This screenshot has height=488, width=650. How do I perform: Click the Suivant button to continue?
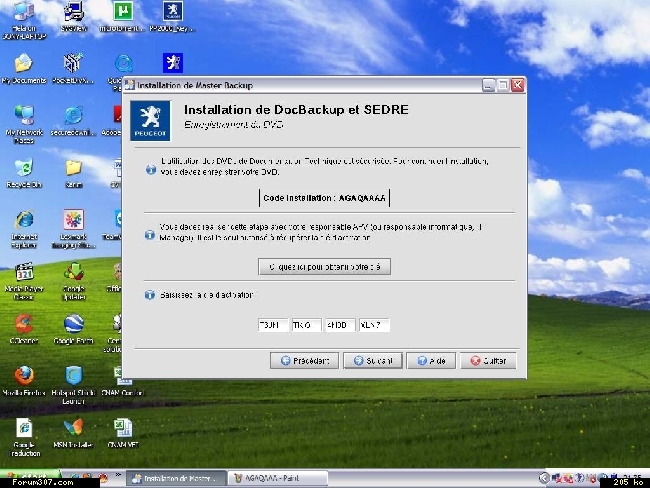[x=373, y=361]
